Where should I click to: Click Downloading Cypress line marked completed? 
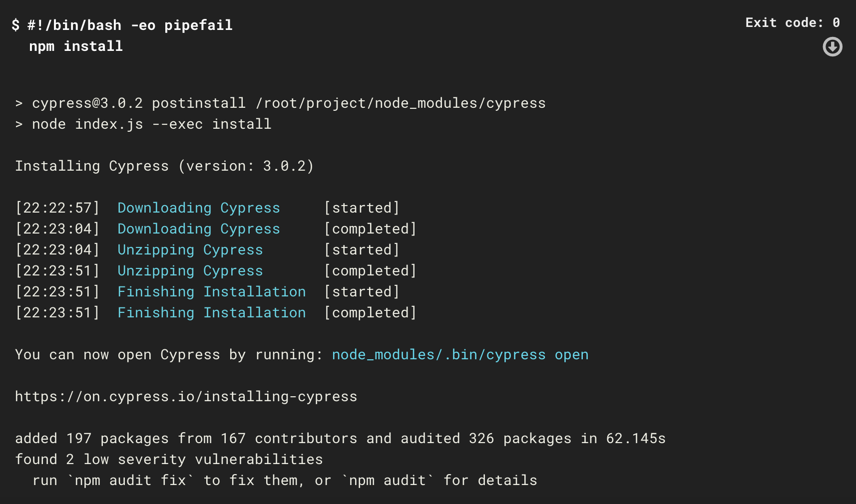click(x=216, y=229)
